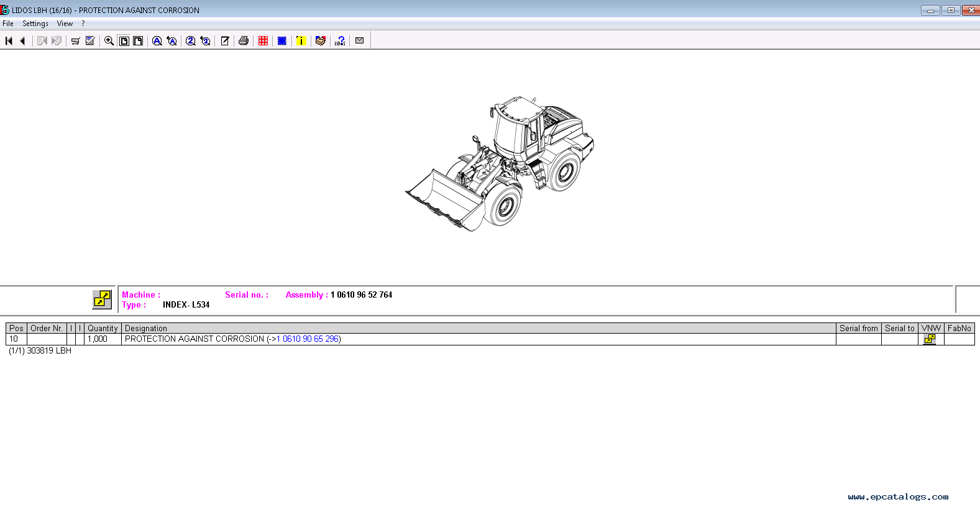Click the FabNo column header
The image size is (980, 507).
(959, 328)
